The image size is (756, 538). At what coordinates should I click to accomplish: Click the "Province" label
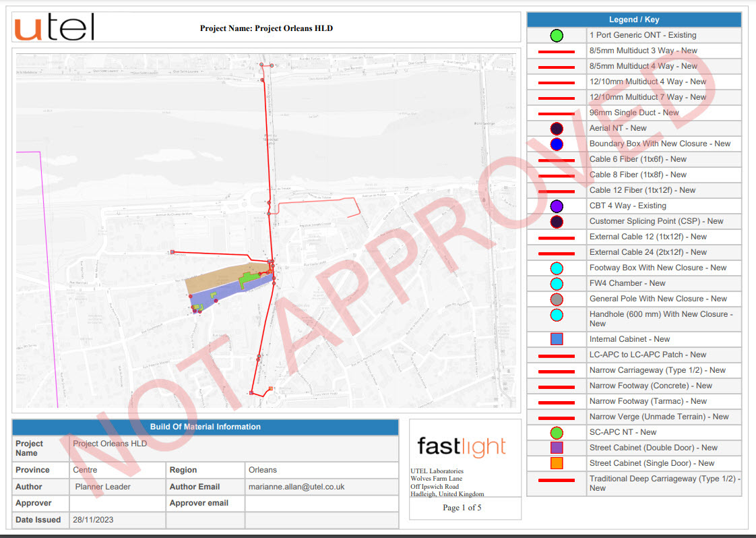[32, 470]
